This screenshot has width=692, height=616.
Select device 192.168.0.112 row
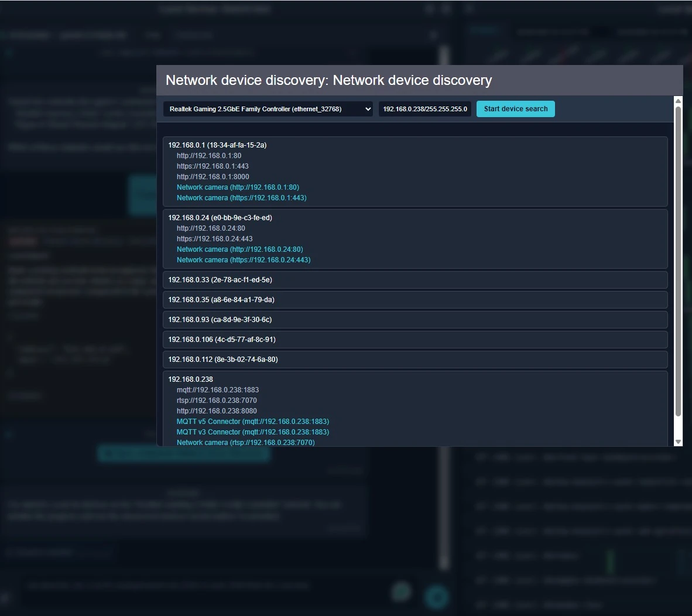[415, 359]
